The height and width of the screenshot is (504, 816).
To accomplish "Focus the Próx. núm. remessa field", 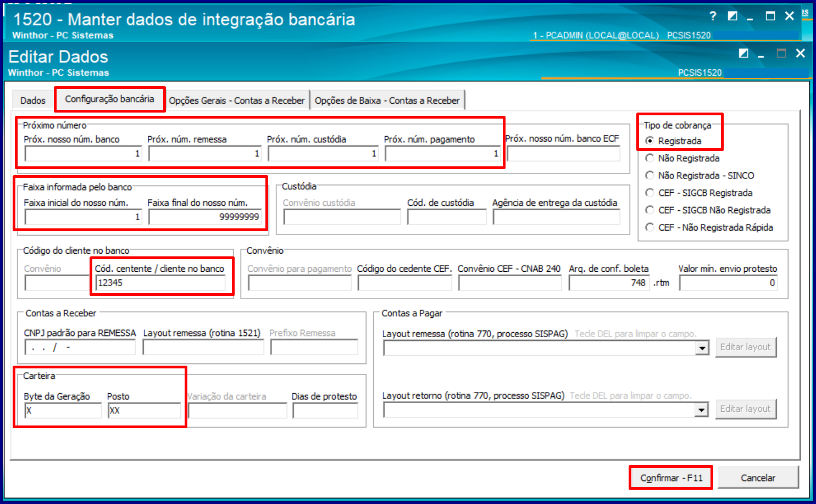I will [x=204, y=154].
